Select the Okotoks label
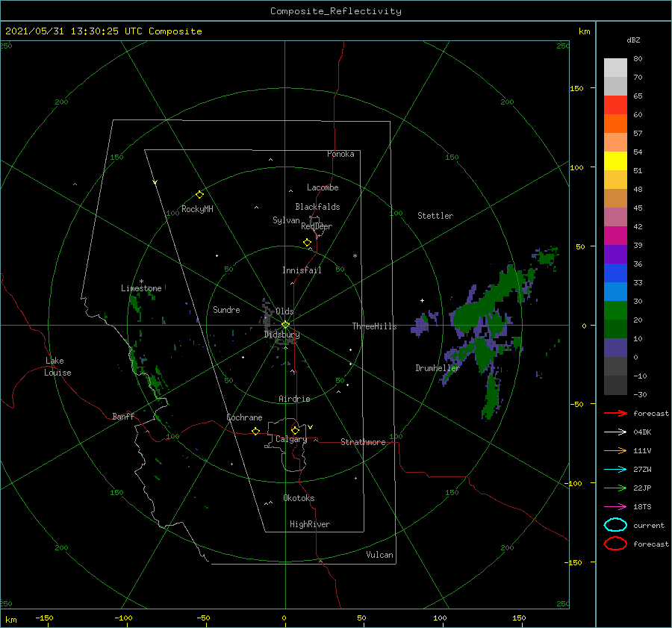 click(299, 498)
